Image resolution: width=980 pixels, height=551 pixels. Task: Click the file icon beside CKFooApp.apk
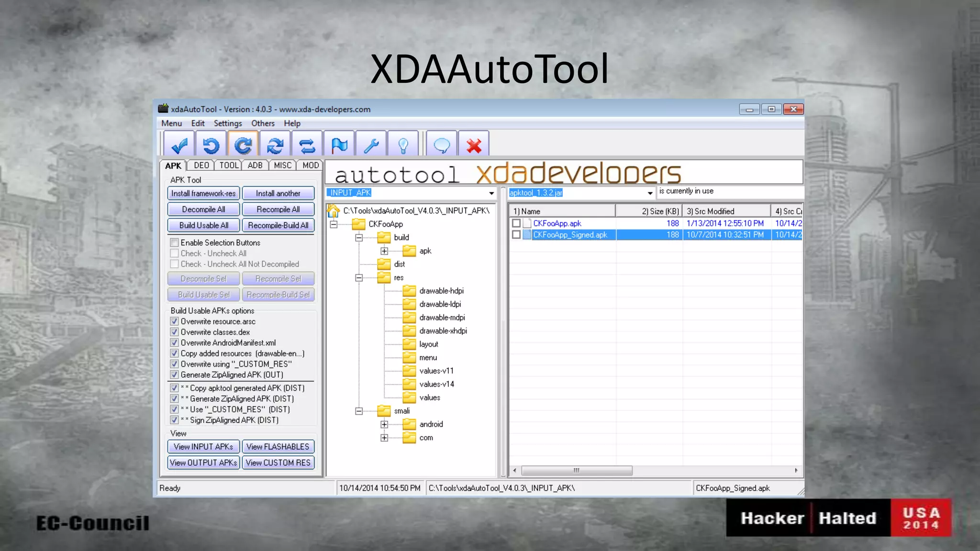click(x=527, y=223)
